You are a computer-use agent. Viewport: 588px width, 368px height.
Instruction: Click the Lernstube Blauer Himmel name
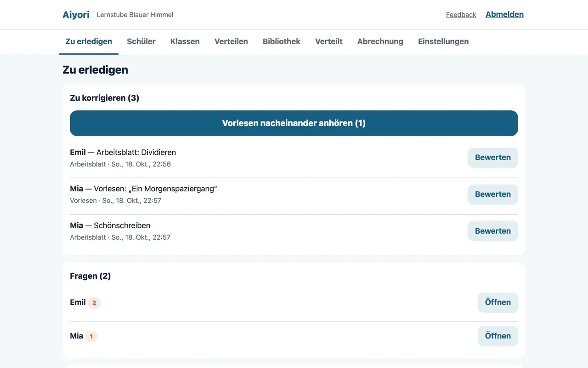[x=135, y=15]
